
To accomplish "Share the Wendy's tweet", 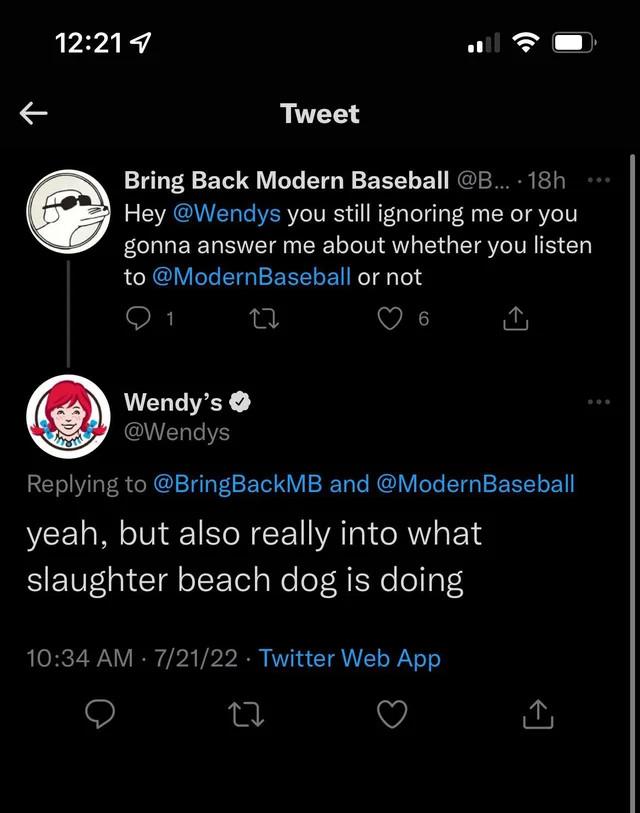I will click(537, 713).
